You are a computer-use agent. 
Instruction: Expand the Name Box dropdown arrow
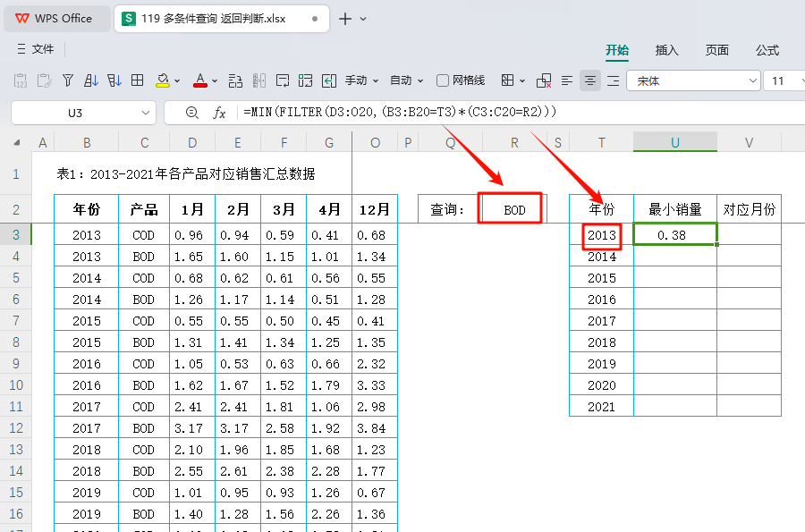[146, 113]
